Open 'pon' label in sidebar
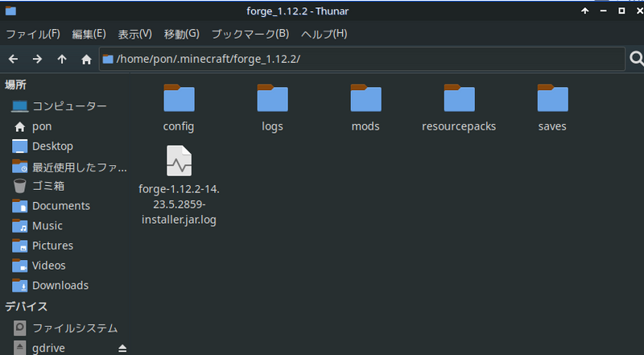This screenshot has width=644, height=355. tap(42, 126)
